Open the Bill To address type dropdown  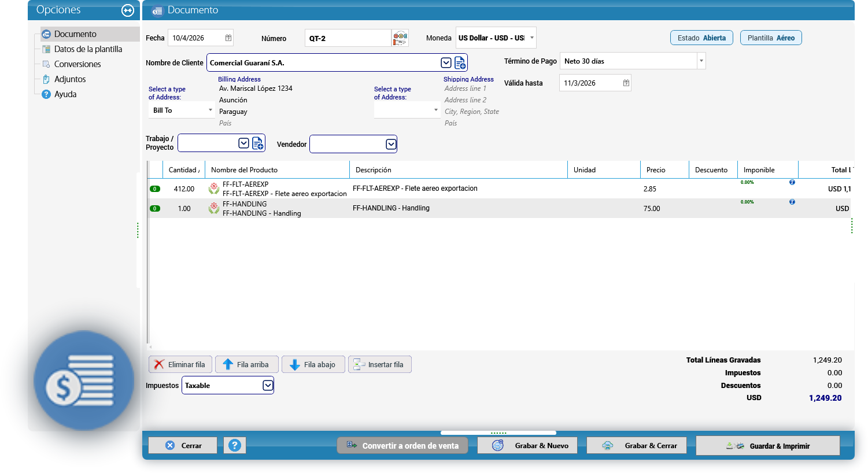pos(210,110)
